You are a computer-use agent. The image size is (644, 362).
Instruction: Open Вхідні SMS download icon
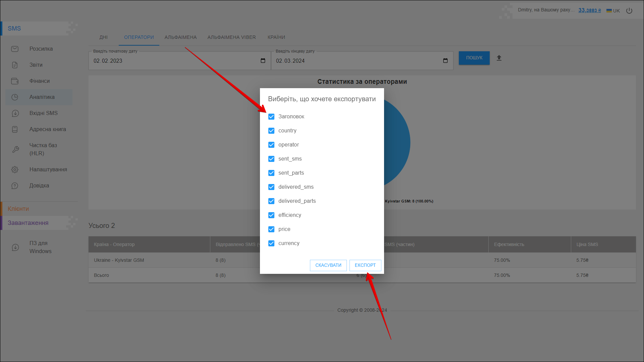tap(15, 113)
